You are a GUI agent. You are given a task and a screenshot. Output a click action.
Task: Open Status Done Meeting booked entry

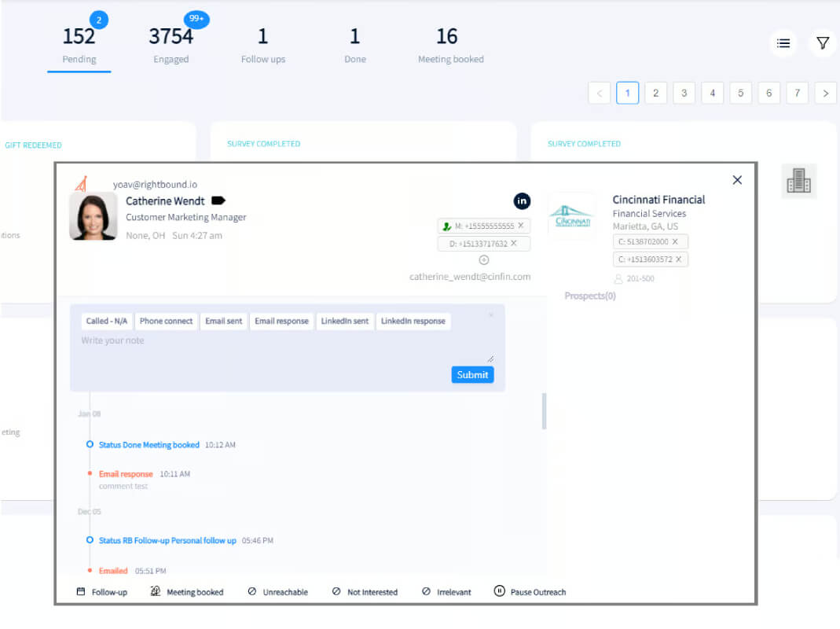149,445
